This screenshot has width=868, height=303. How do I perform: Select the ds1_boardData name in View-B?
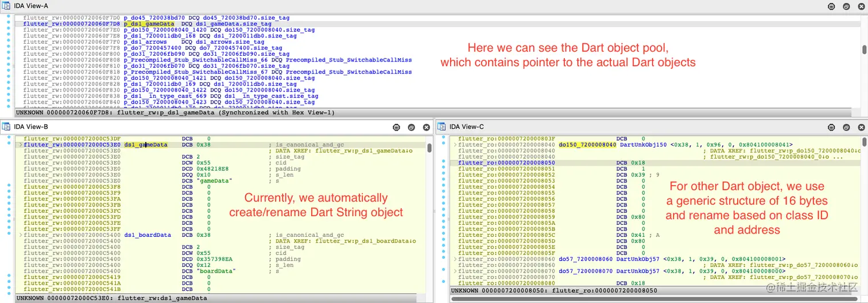point(148,235)
